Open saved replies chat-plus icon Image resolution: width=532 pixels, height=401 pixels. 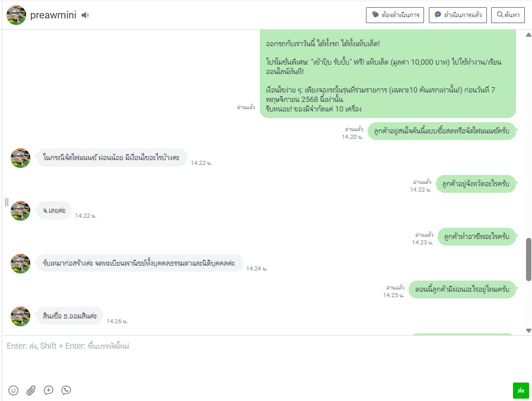[x=49, y=390]
